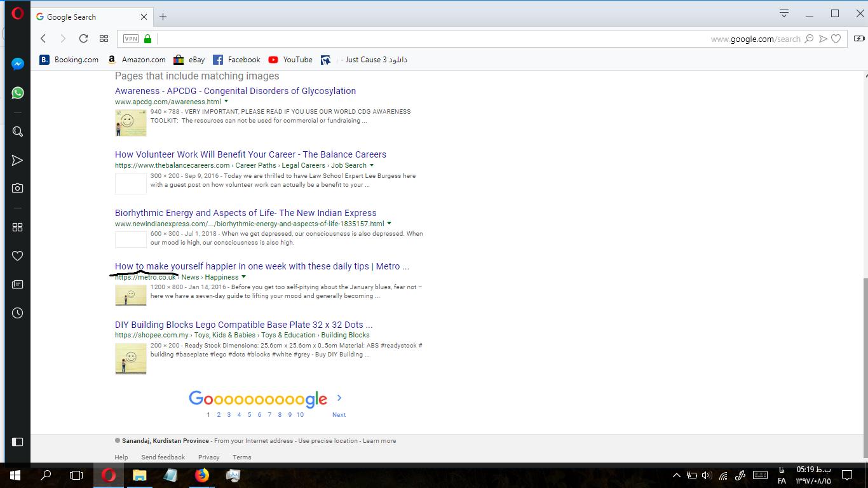
Task: Open the Help footer link
Action: [121, 457]
